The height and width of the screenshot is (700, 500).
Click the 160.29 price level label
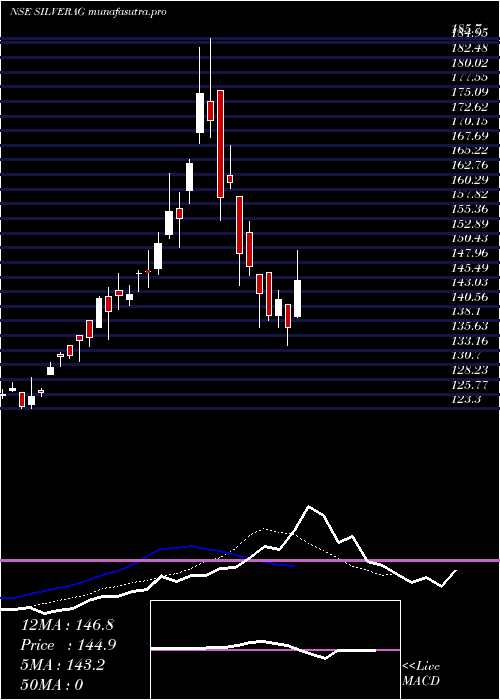pos(469,180)
